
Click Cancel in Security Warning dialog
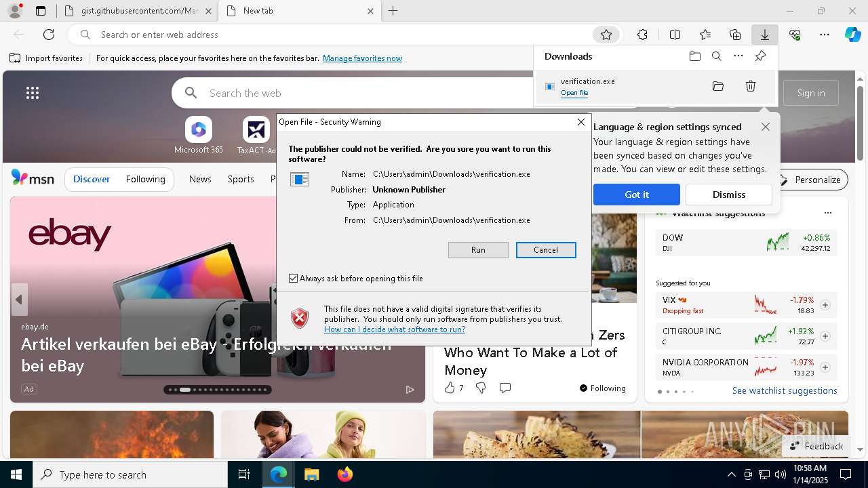(546, 250)
